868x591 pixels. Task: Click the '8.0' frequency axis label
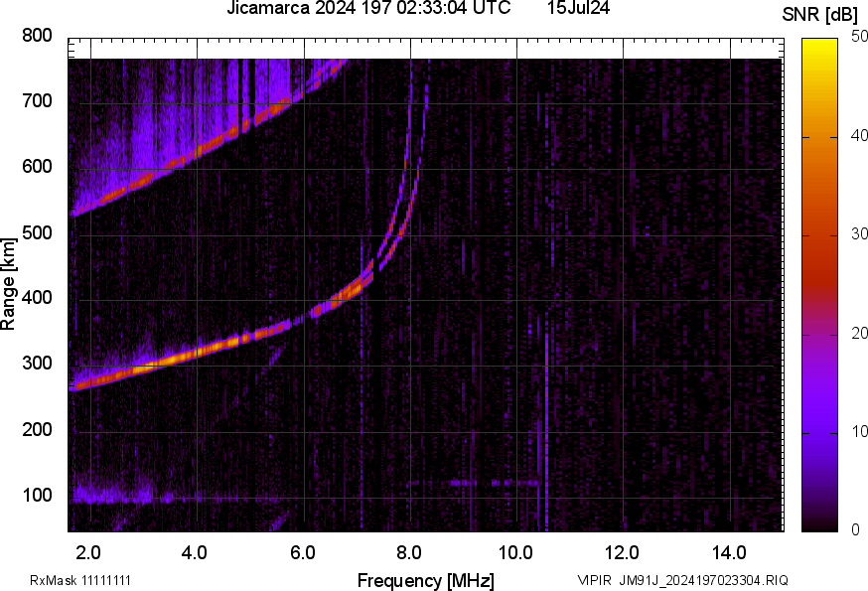(408, 553)
